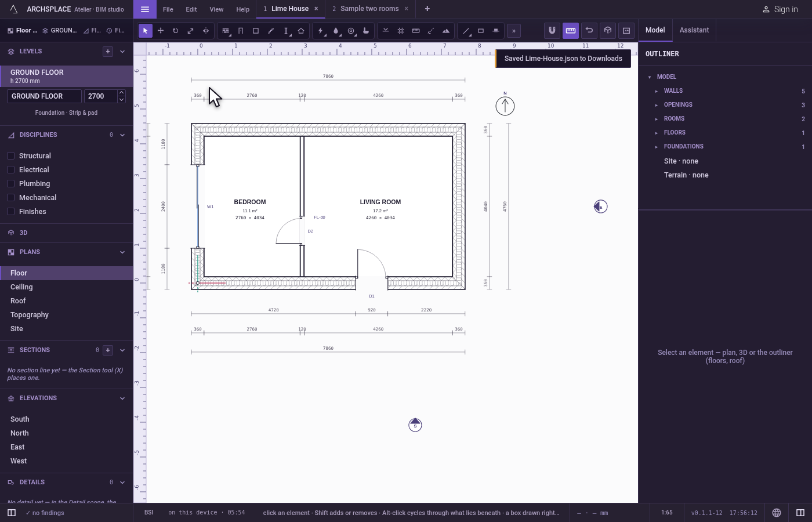Select the plumbing water drop tool
812x522 pixels.
tap(336, 31)
